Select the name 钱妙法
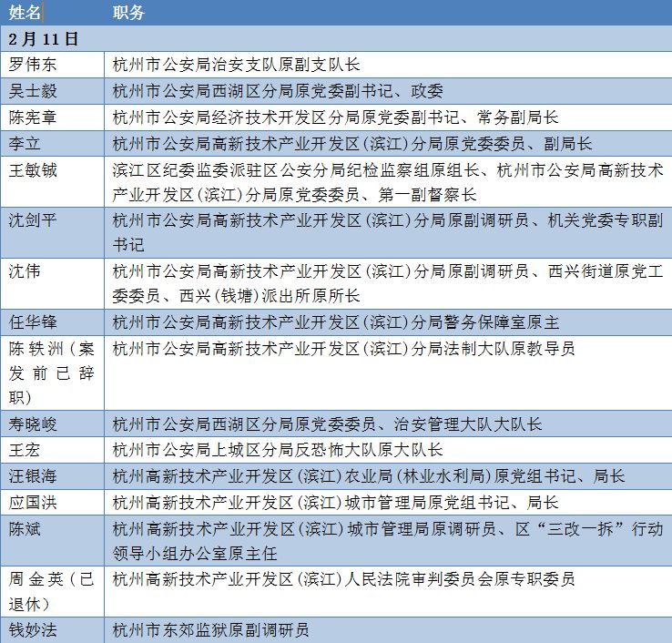The width and height of the screenshot is (672, 643). coord(33,629)
